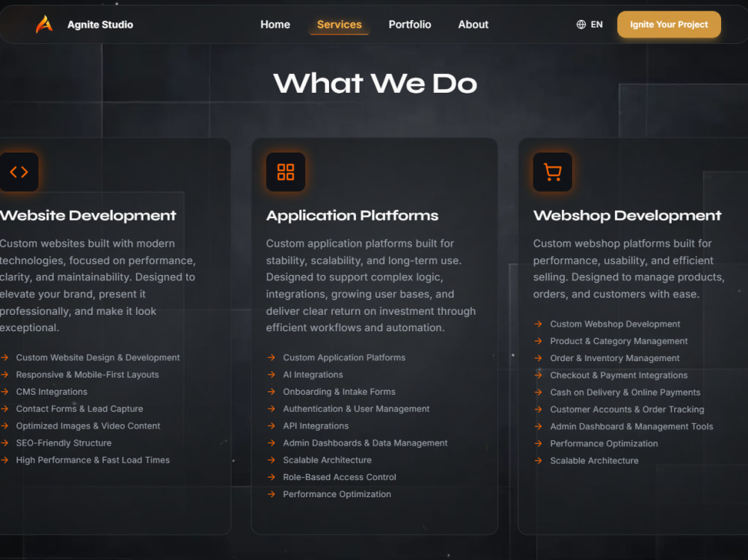Click the Ignite Your Project button
This screenshot has height=560, width=748.
tap(669, 25)
